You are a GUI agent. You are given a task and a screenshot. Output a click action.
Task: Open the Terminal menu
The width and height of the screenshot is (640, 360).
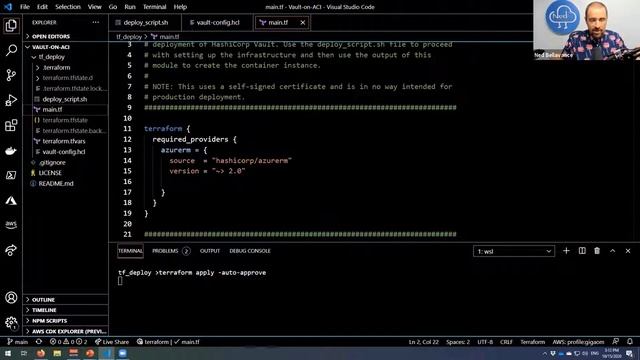(x=154, y=7)
